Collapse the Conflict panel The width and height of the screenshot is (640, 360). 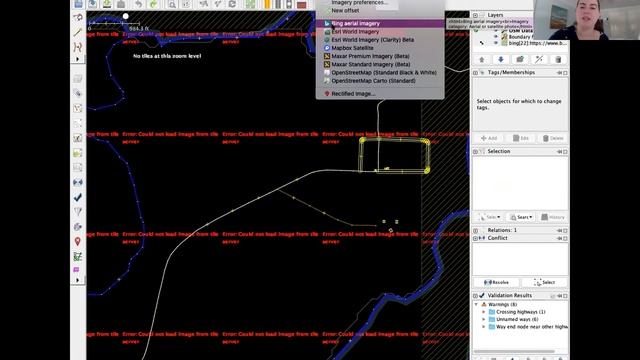(x=476, y=238)
